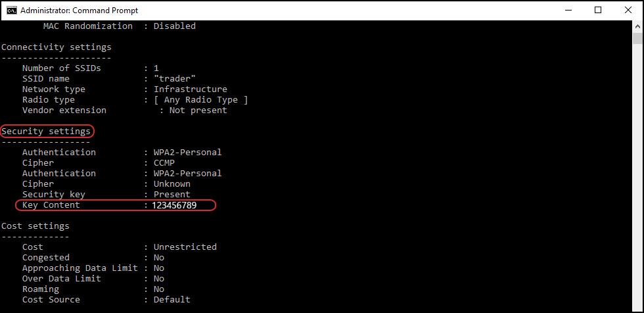Click the 'MAC Randomization : Disabled' line
Screen dimensions: 644x313
120,26
